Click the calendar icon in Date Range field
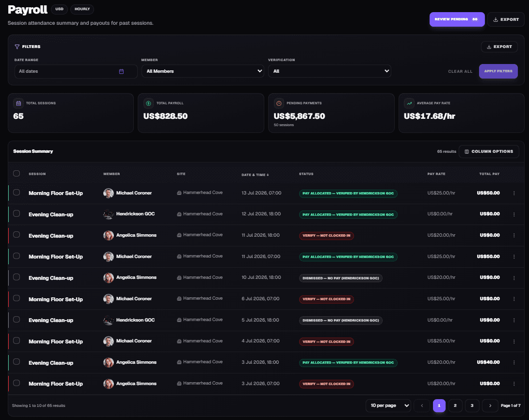Screen dimensions: 529x420 (121, 71)
